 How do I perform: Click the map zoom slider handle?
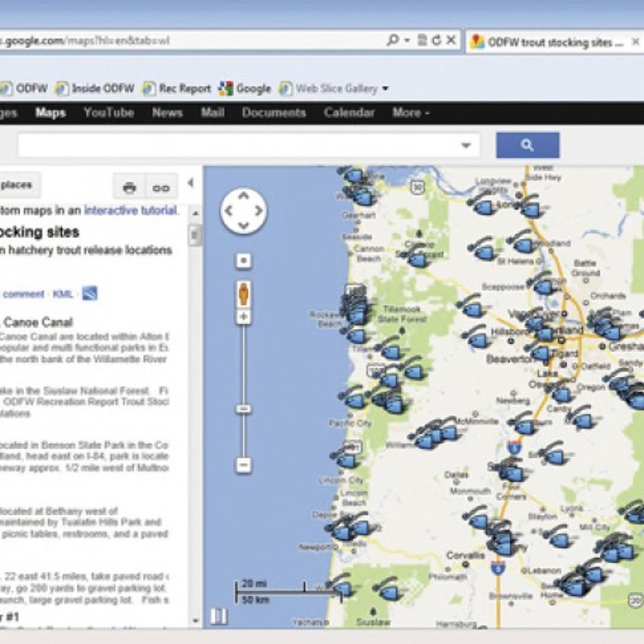(244, 409)
